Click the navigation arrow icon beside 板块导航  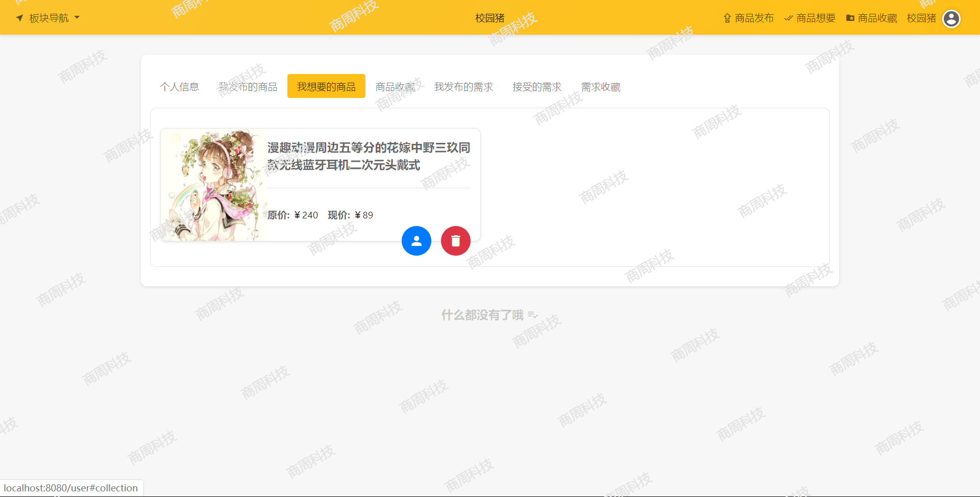[x=19, y=18]
